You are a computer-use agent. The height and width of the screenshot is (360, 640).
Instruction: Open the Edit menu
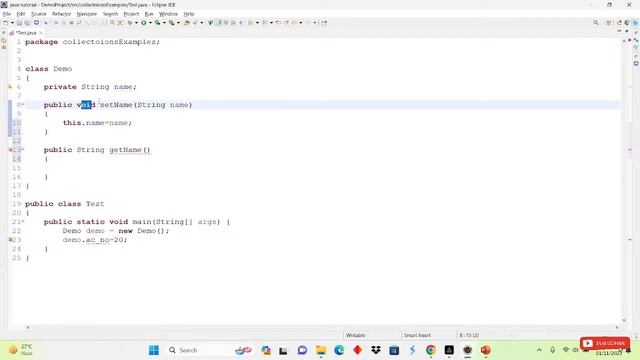coord(21,14)
